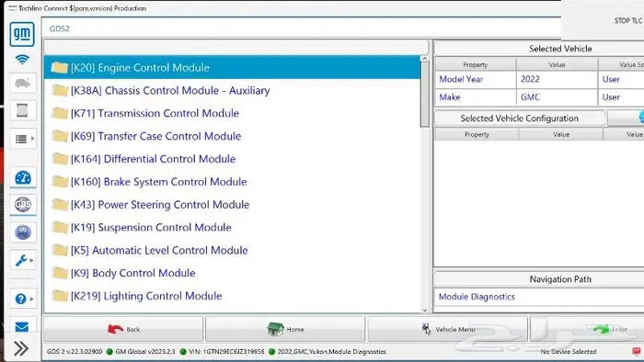The height and width of the screenshot is (362, 644).
Task: Open the Vehicle Menu button
Action: (x=447, y=329)
